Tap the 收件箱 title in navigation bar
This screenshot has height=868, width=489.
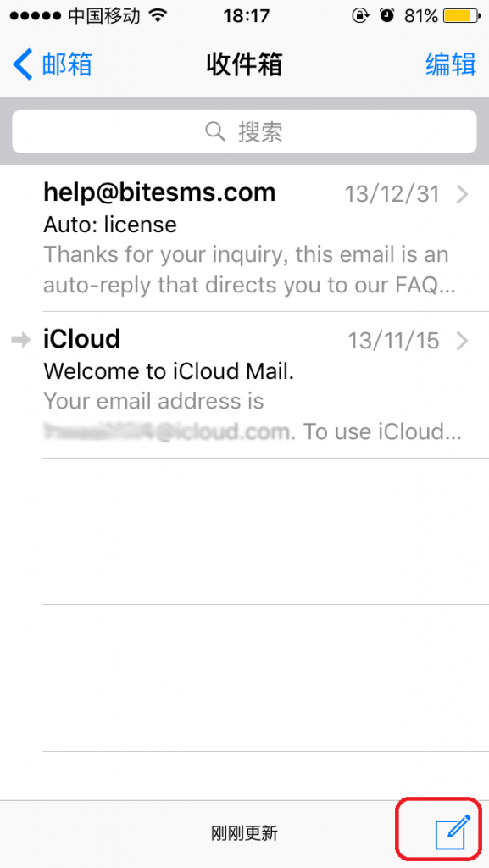tap(244, 64)
